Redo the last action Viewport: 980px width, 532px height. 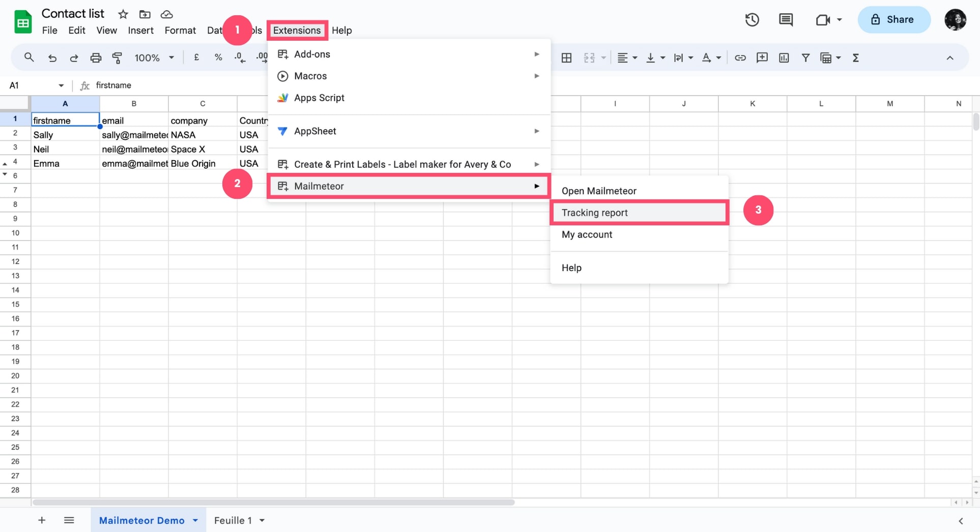pyautogui.click(x=74, y=58)
